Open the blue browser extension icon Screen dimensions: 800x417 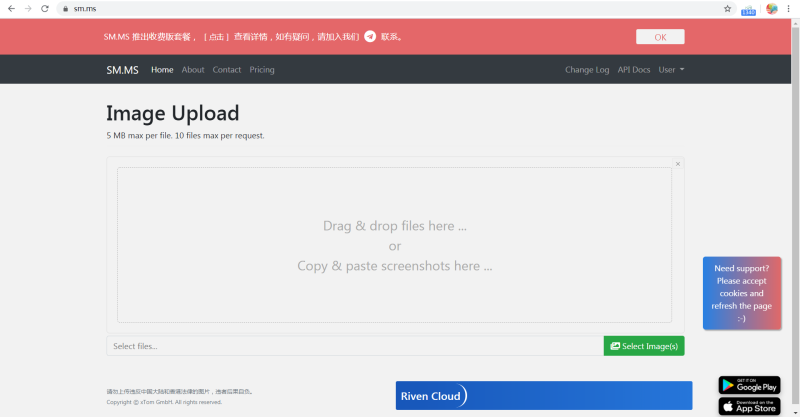coord(748,10)
